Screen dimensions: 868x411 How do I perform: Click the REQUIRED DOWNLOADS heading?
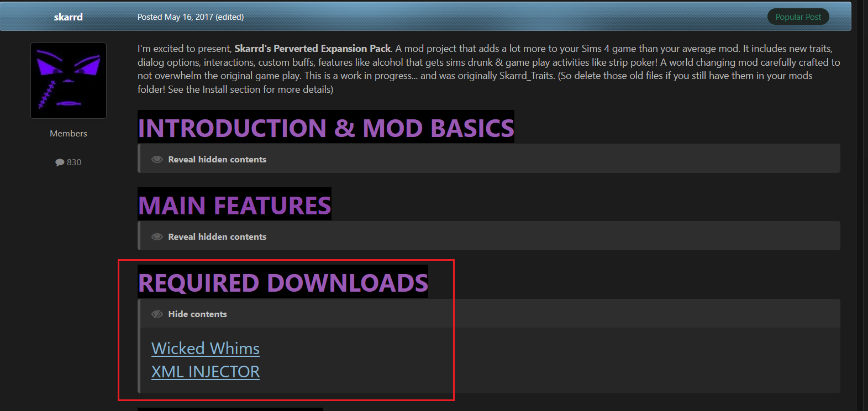pos(283,282)
